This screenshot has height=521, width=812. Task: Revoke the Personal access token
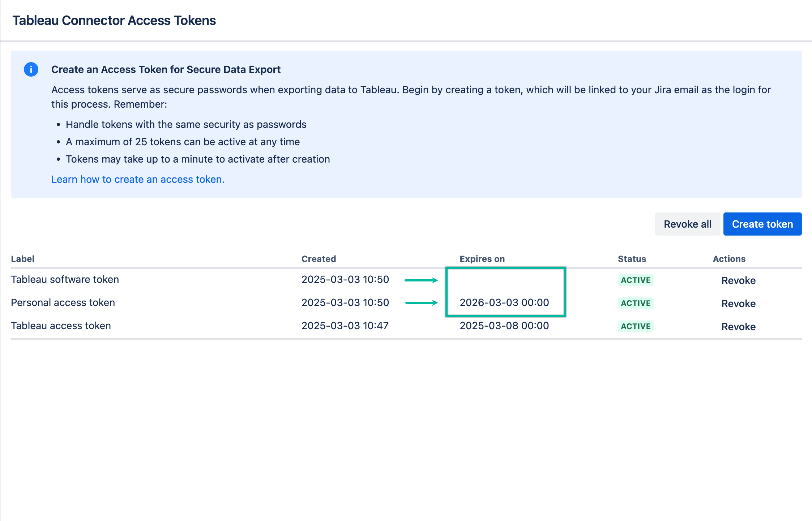coord(738,303)
